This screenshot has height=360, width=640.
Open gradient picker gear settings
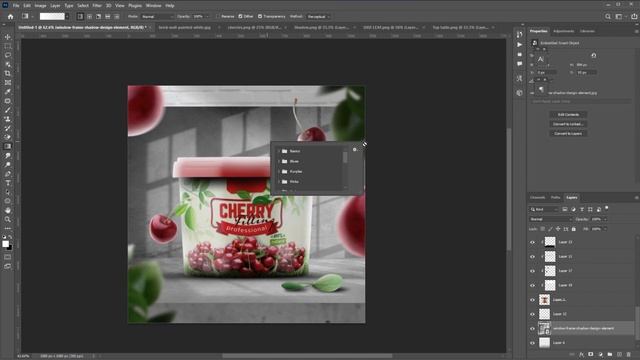click(355, 150)
